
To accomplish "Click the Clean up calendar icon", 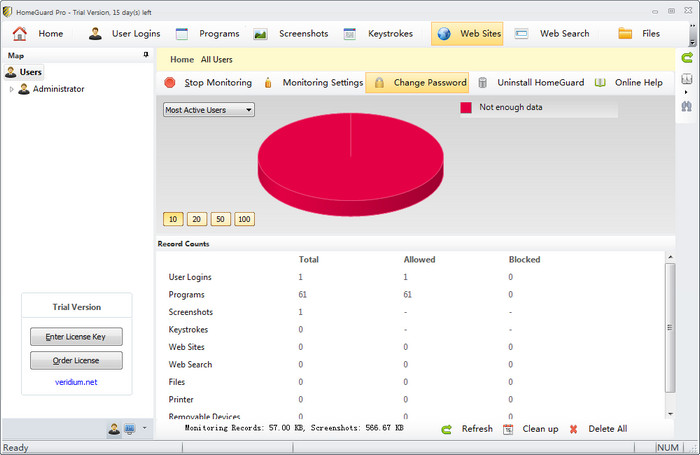I will pyautogui.click(x=508, y=429).
